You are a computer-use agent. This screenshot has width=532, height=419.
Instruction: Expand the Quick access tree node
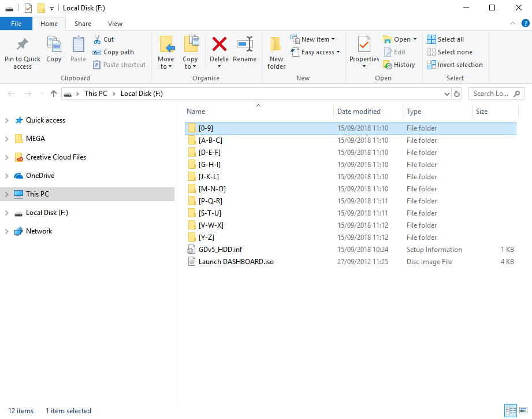pyautogui.click(x=7, y=120)
